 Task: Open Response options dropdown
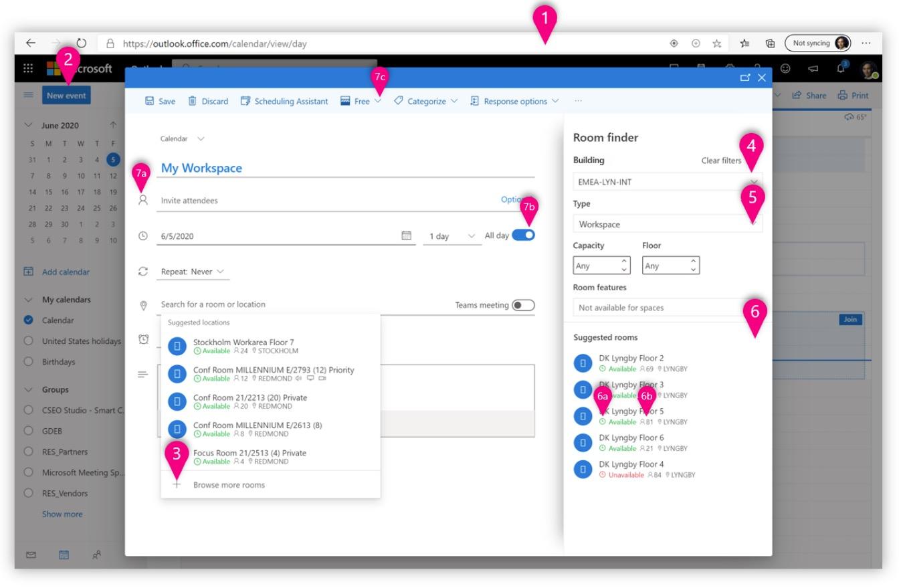point(514,101)
